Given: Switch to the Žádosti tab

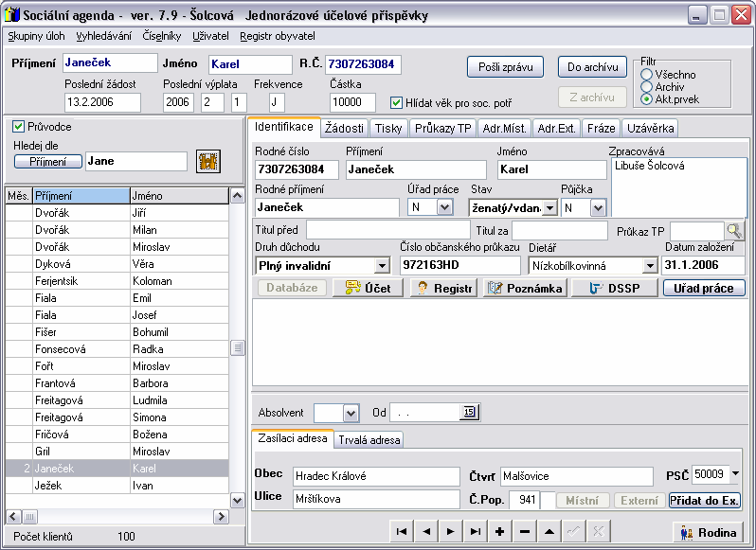Looking at the screenshot, I should click(x=344, y=128).
